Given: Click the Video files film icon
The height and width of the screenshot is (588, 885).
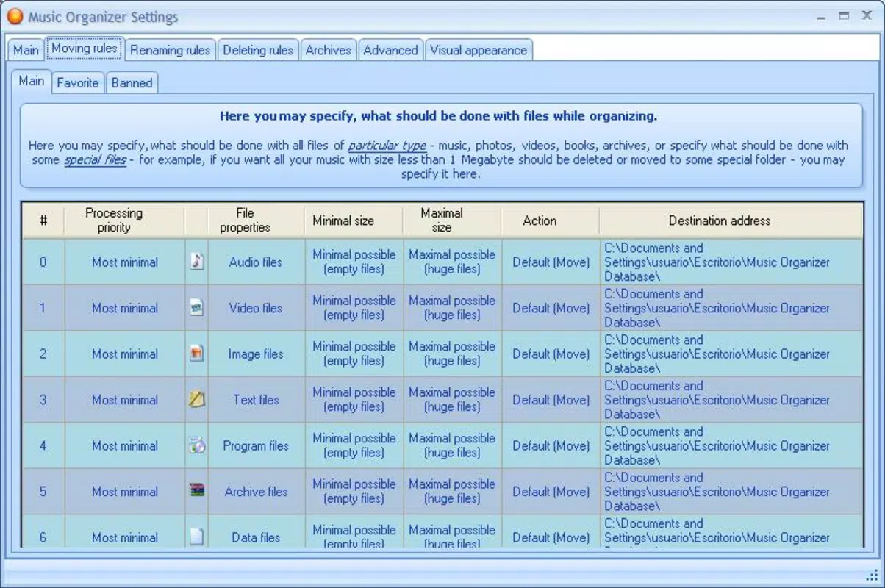Looking at the screenshot, I should click(x=196, y=308).
